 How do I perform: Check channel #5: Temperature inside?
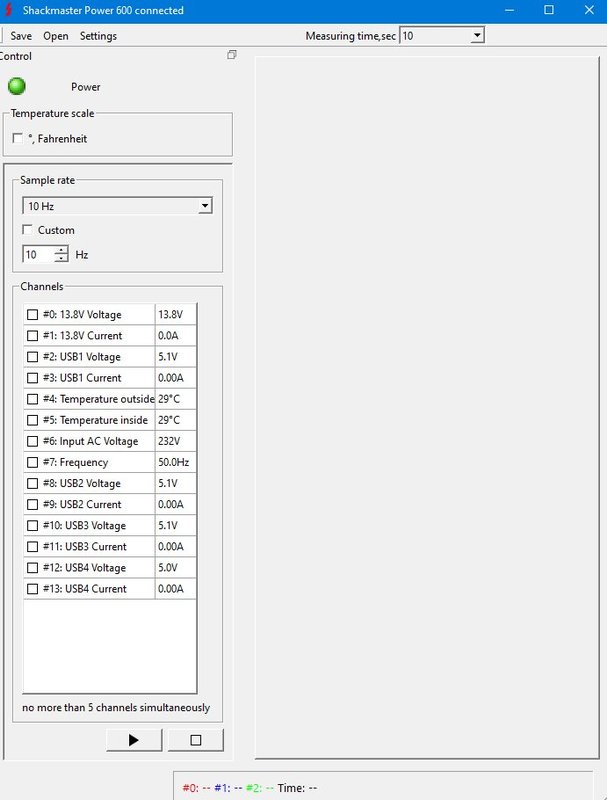[x=32, y=420]
